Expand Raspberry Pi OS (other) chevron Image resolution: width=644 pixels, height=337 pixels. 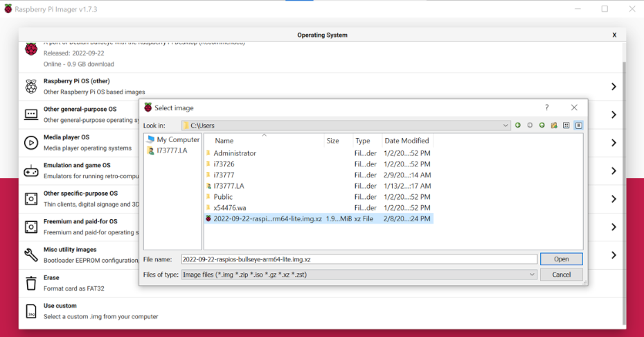tap(614, 87)
